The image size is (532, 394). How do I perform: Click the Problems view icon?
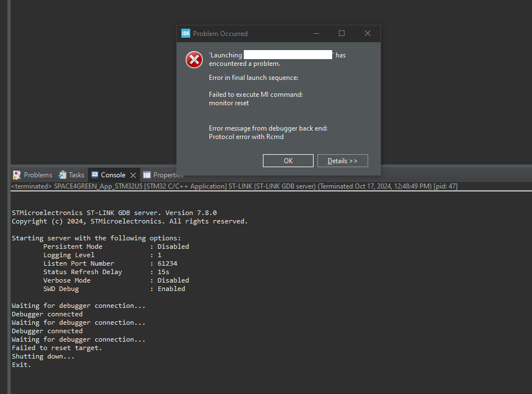point(16,174)
